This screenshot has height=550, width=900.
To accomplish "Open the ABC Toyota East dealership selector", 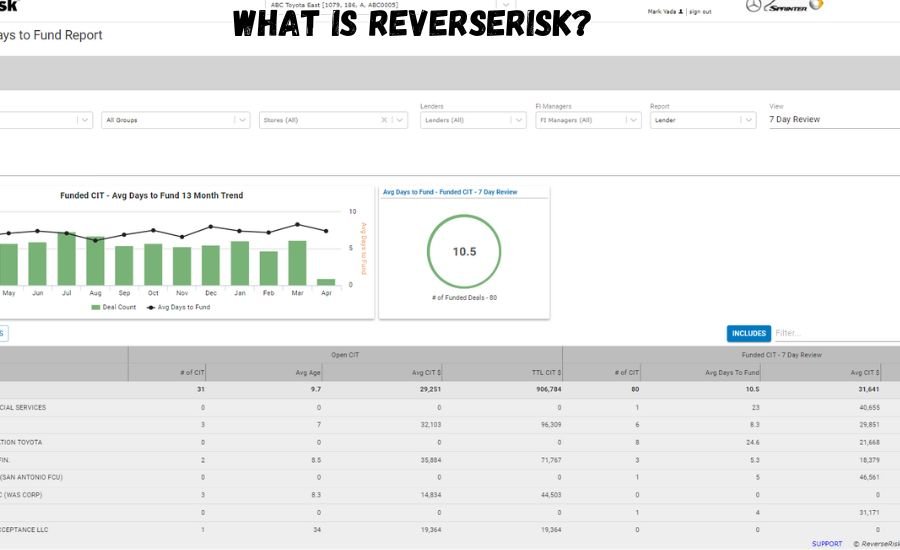I will 389,5.
